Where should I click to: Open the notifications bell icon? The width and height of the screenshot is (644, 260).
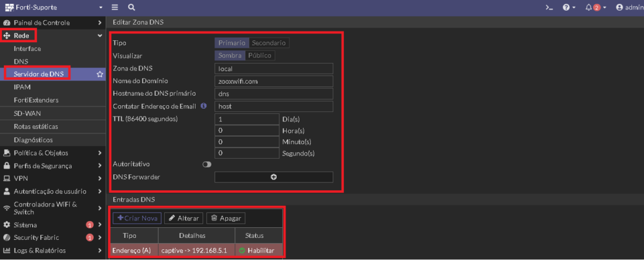click(589, 8)
